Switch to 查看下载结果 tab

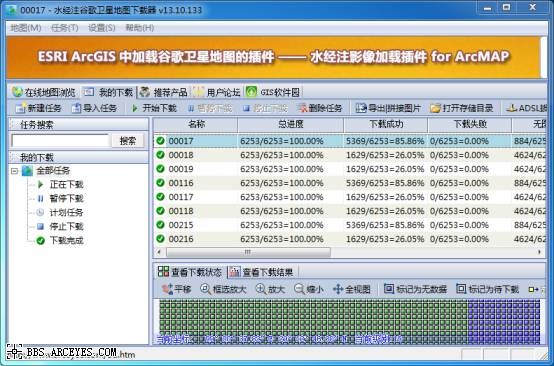pyautogui.click(x=262, y=272)
